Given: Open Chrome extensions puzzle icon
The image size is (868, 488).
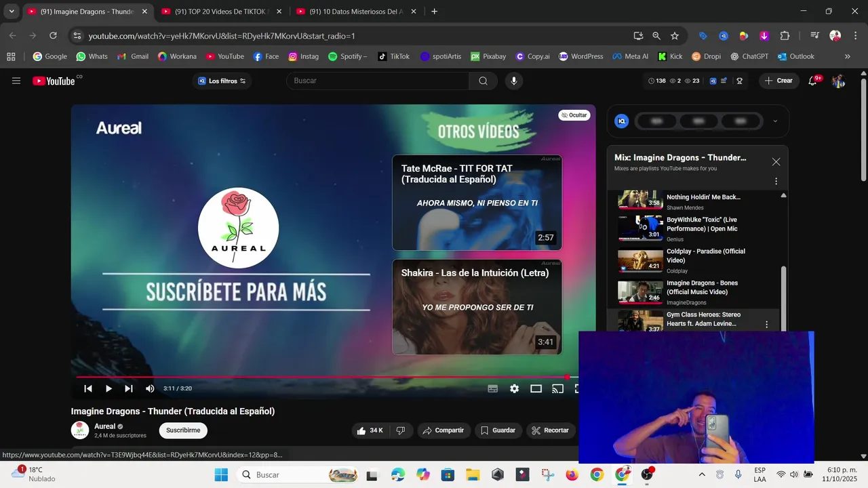Looking at the screenshot, I should (785, 36).
